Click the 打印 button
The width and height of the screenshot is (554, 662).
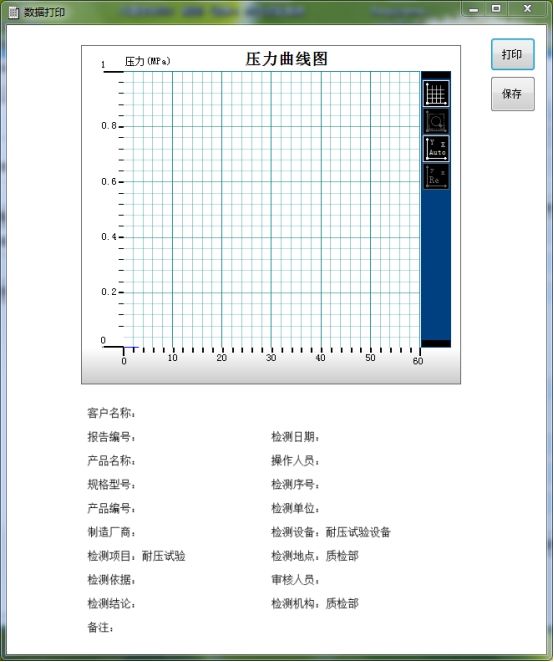(x=512, y=54)
